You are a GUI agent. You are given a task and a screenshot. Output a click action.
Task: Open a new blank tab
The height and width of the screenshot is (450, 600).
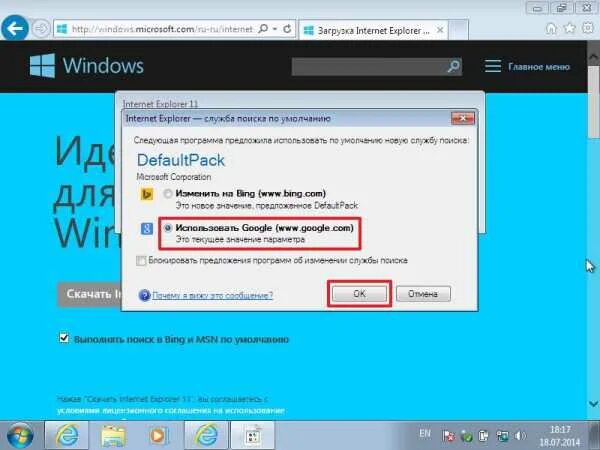[458, 30]
